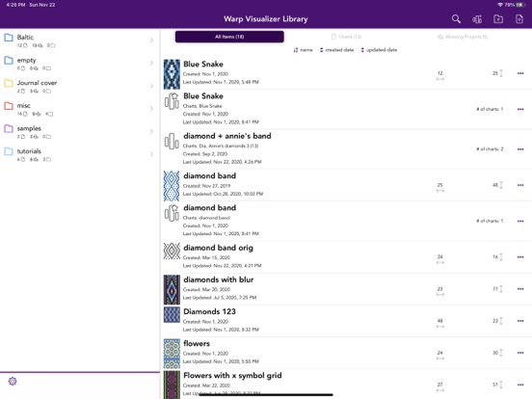The width and height of the screenshot is (532, 399).
Task: Tap Blue Snake weaving project icon
Action: click(172, 101)
